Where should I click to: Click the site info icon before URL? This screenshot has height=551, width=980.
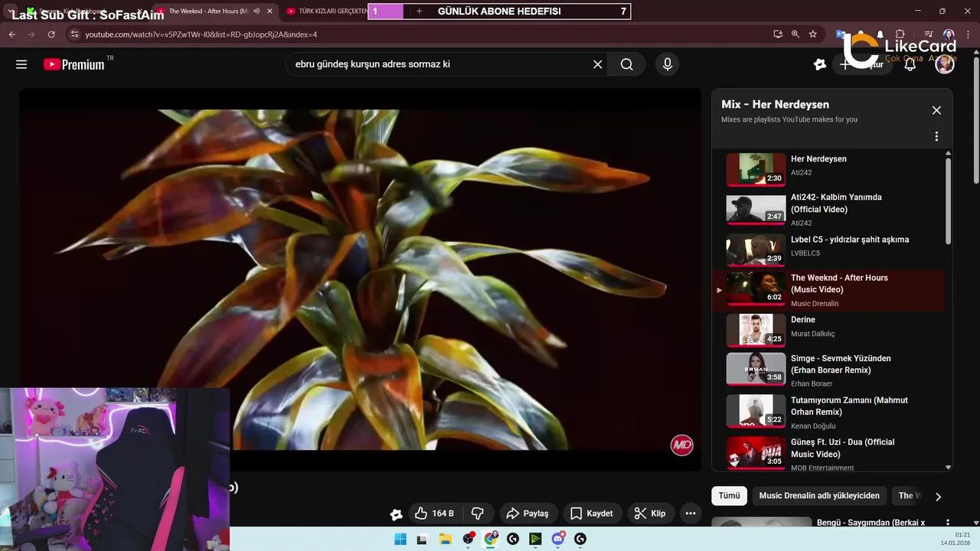(74, 34)
